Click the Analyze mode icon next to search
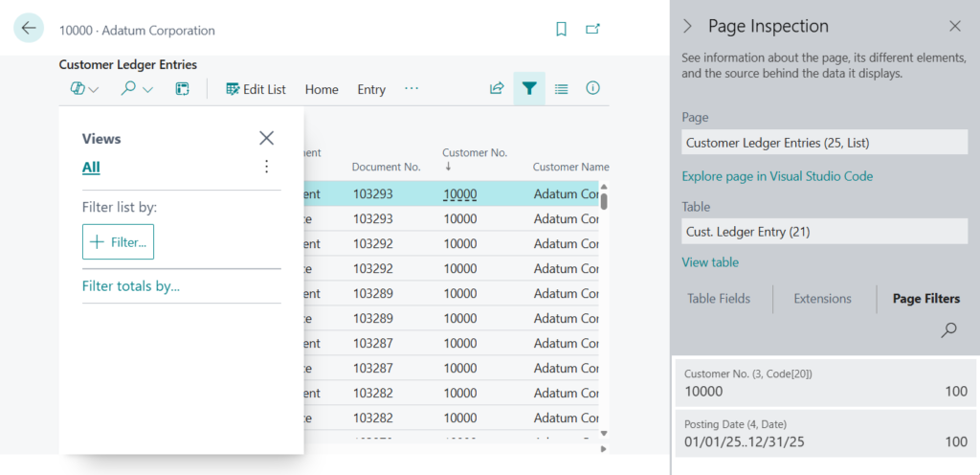This screenshot has height=475, width=980. 182,89
